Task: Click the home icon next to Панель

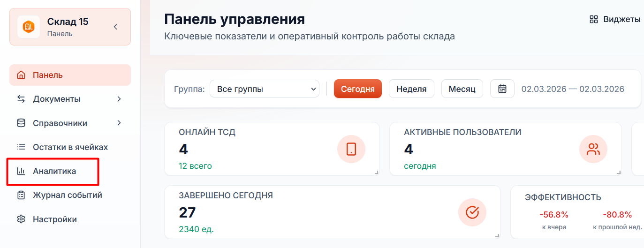Action: (21, 75)
